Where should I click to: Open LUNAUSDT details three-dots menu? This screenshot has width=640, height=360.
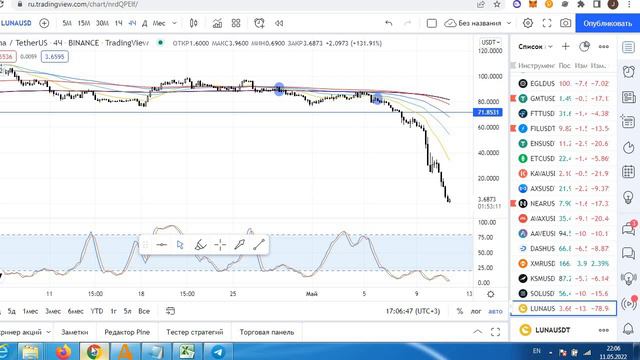tap(604, 330)
